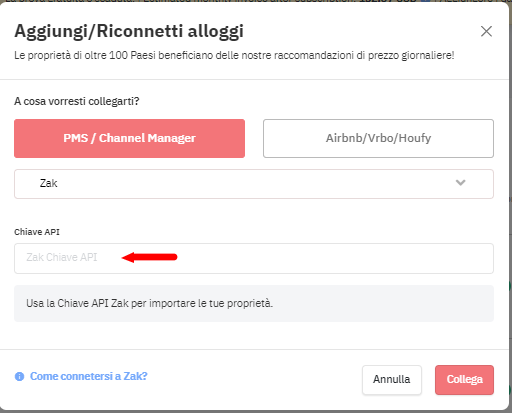Close the Aggiungi/Riconnetti alloggi dialog
Screen dimensions: 512x413
click(486, 31)
